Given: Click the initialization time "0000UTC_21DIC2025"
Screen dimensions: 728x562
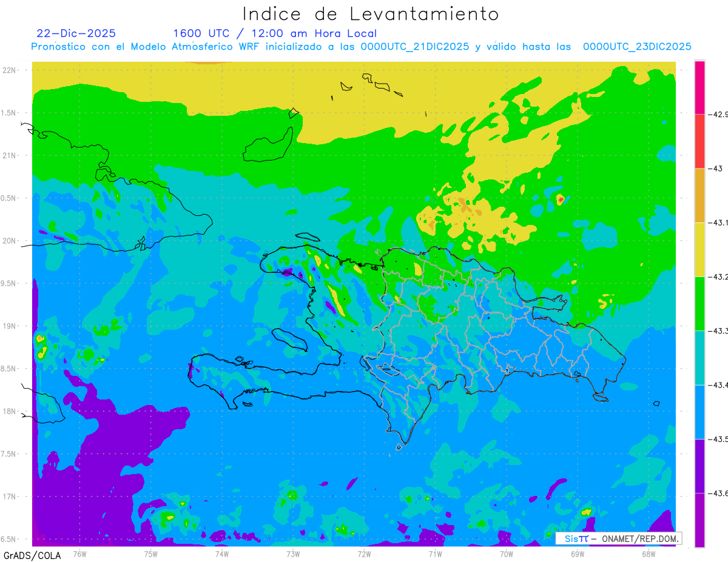Looking at the screenshot, I should 414,46.
